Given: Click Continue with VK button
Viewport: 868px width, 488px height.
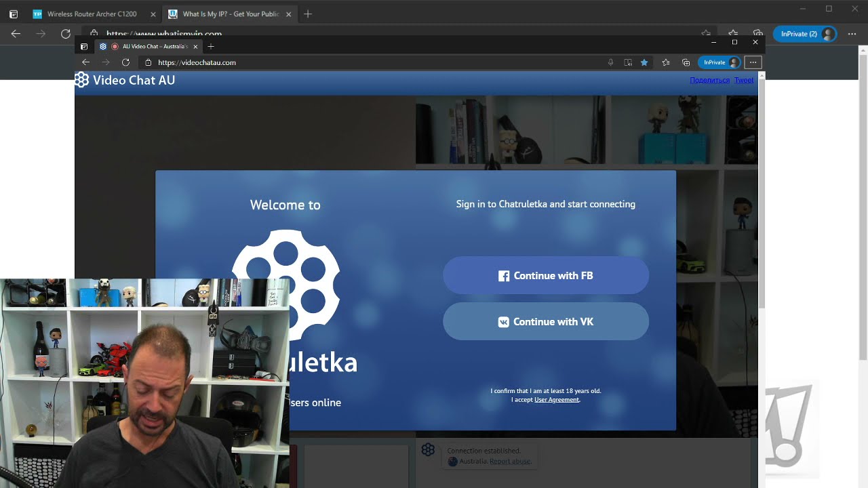Looking at the screenshot, I should coord(546,321).
